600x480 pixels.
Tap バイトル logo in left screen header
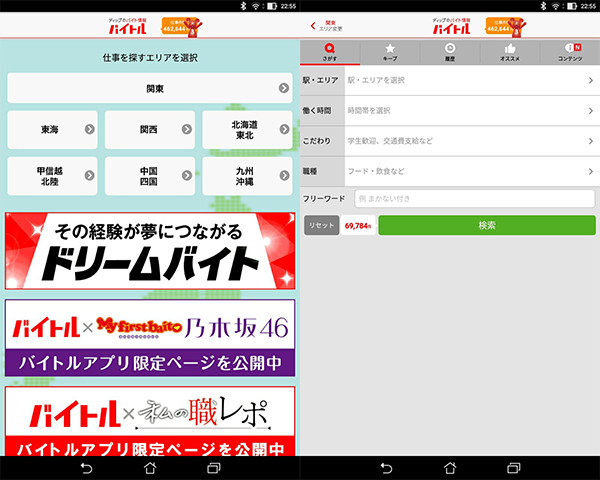127,26
